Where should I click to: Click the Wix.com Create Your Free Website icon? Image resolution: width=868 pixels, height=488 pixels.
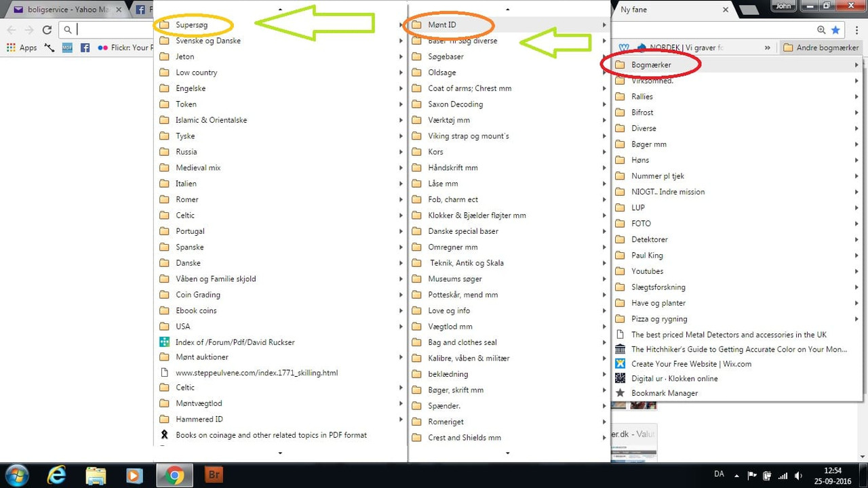point(620,364)
